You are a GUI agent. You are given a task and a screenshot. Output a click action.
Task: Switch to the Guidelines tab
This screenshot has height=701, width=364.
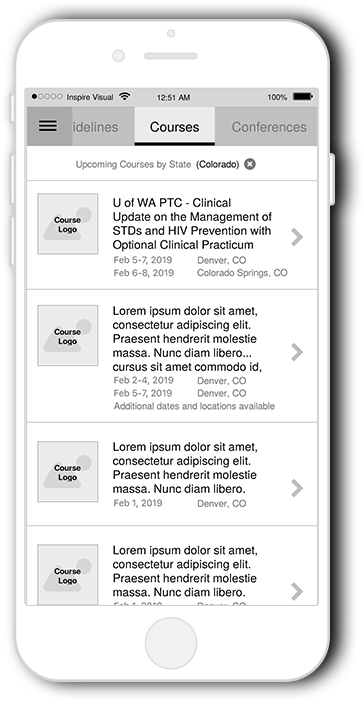pos(95,127)
